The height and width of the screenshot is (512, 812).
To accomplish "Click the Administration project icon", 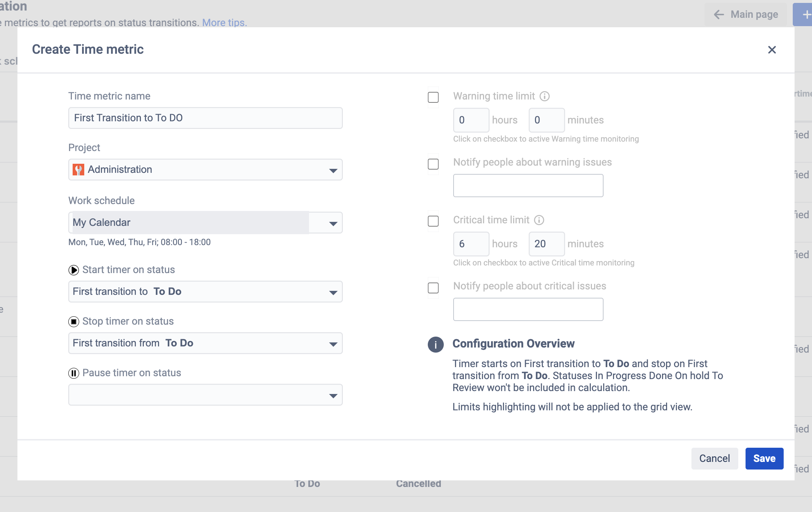I will [78, 170].
